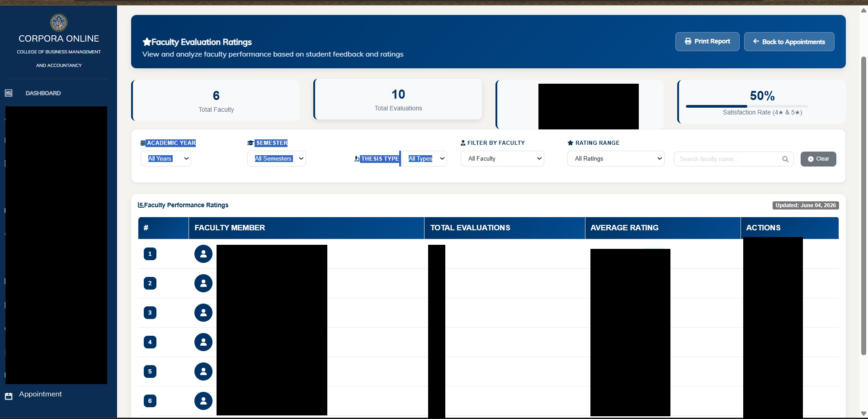This screenshot has width=868, height=419.
Task: Click the satisfaction rate progress bar
Action: pyautogui.click(x=747, y=106)
